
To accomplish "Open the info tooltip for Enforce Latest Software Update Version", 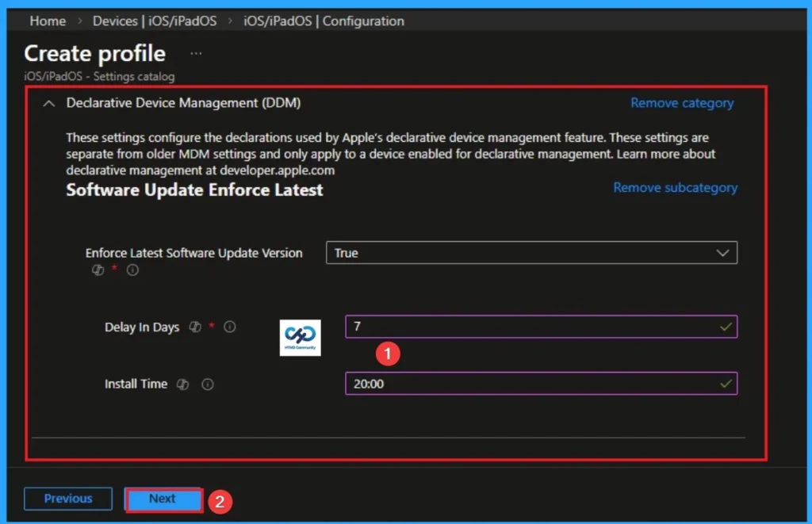I will (x=132, y=270).
